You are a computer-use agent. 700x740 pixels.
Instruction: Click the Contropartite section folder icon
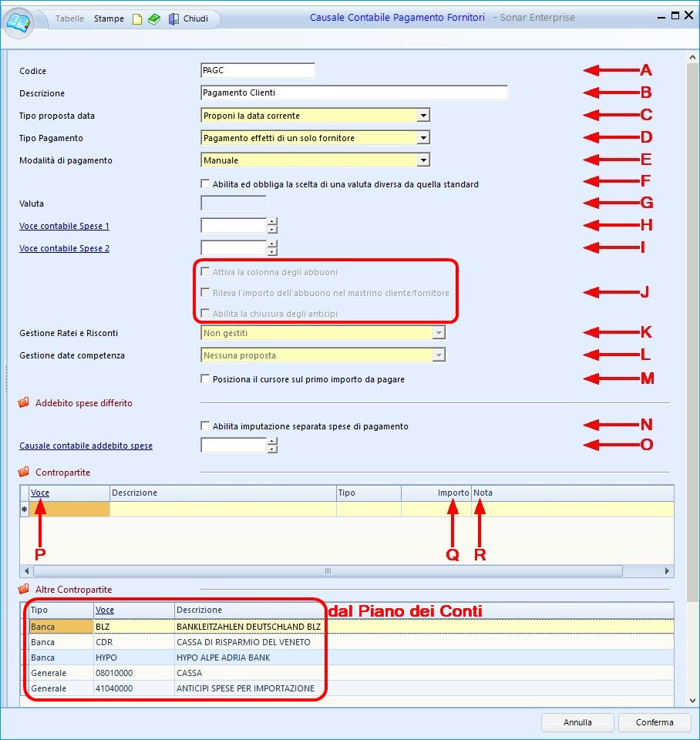(24, 473)
